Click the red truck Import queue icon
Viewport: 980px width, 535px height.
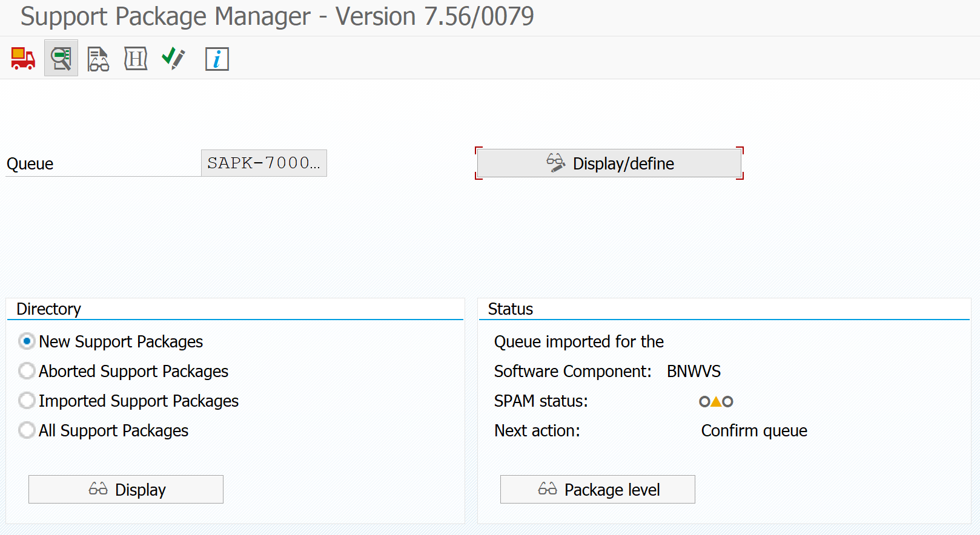[x=23, y=59]
